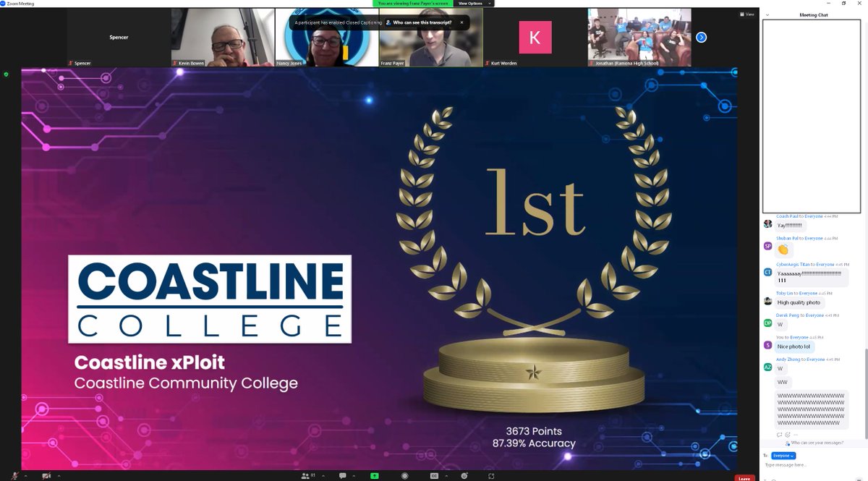Click Toby Lin's chat avatar
This screenshot has width=868, height=481.
767,301
